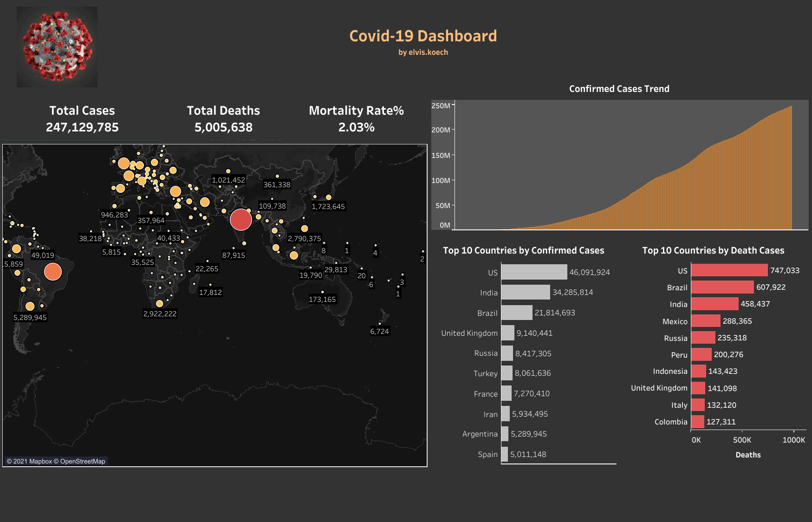Screen dimensions: 812x522
Task: Select the US red bar in Death Cases chart
Action: tap(729, 270)
